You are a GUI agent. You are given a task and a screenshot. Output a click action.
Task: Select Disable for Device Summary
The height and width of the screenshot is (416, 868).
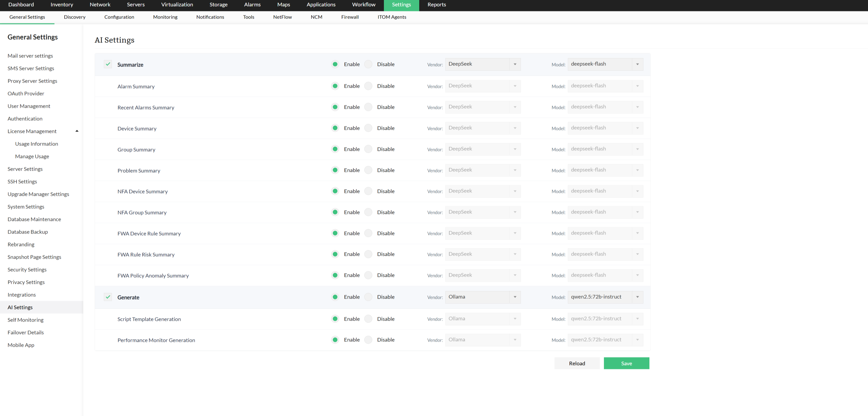coord(369,128)
